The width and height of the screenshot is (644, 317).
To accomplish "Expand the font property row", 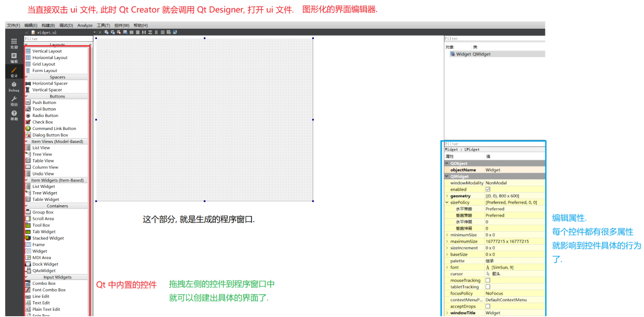I will pos(447,267).
